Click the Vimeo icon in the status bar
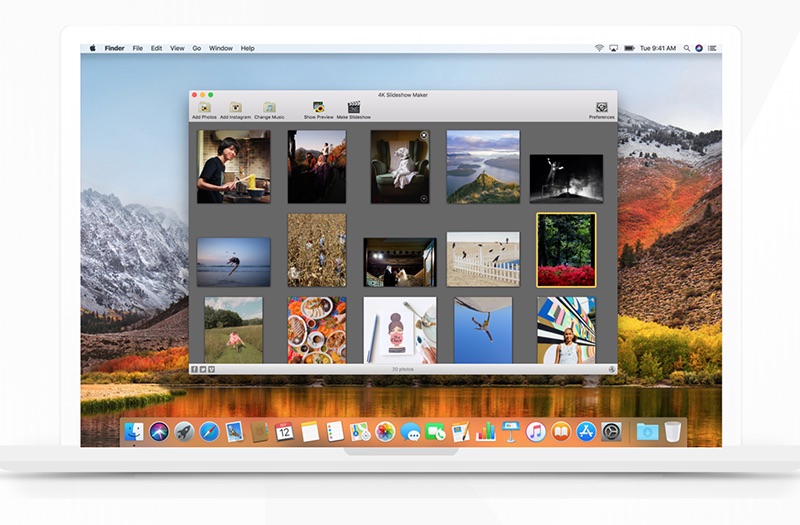800x525 pixels. 211,369
